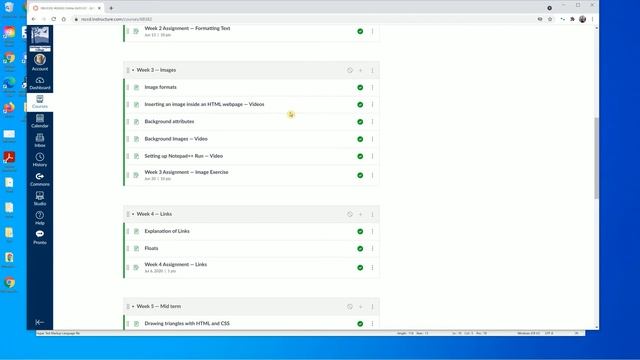This screenshot has height=360, width=640.
Task: Click the page vertical scrollbar thumb
Action: point(596,158)
